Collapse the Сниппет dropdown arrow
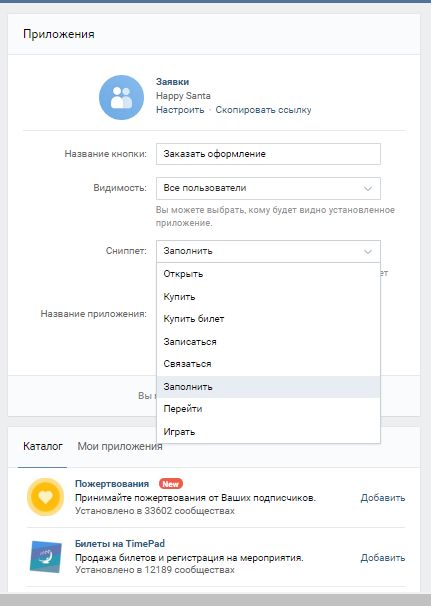The width and height of the screenshot is (431, 606). (368, 252)
